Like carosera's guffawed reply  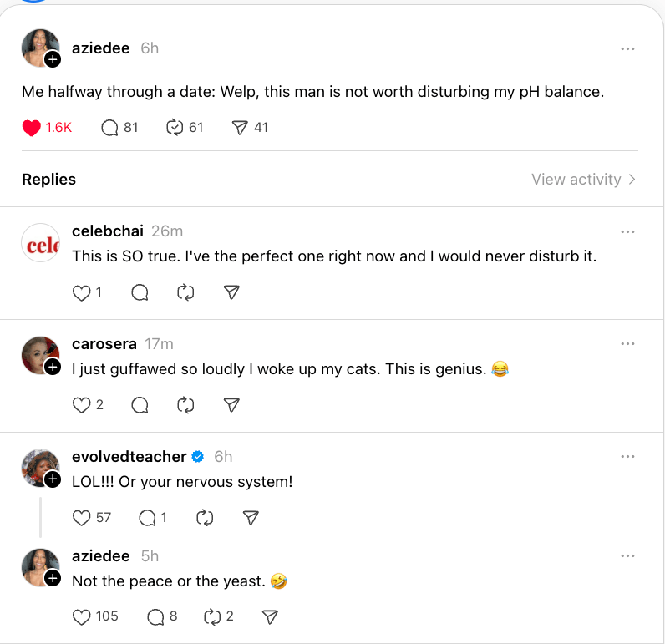point(81,405)
